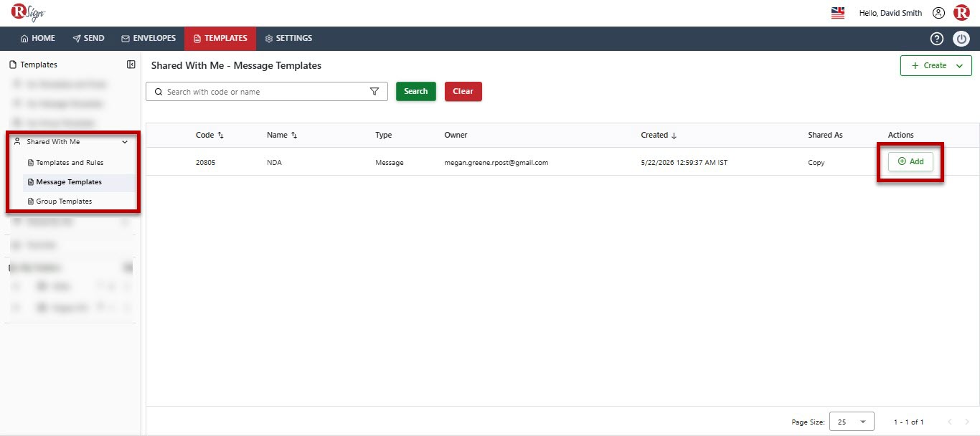
Task: Click the red Clear button
Action: click(463, 91)
